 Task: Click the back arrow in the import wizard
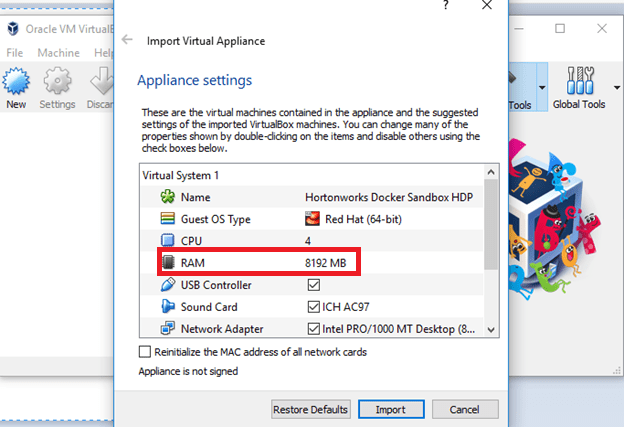[x=127, y=41]
